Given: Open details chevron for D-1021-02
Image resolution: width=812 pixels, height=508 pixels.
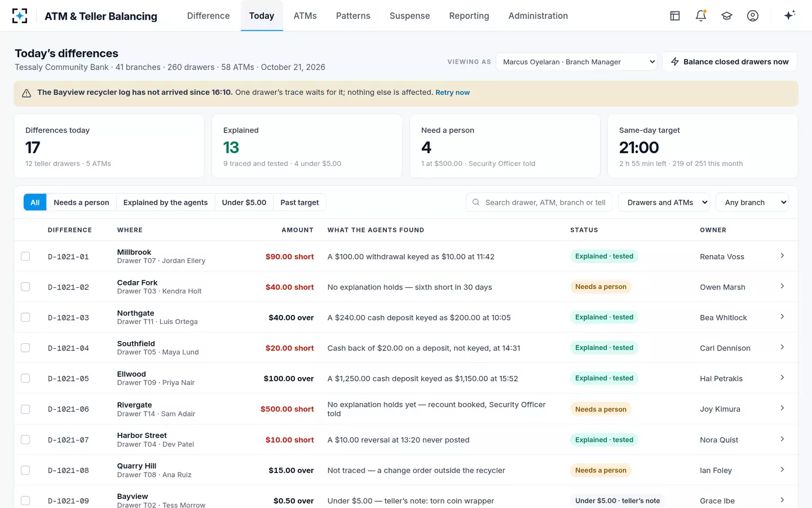Looking at the screenshot, I should 782,286.
